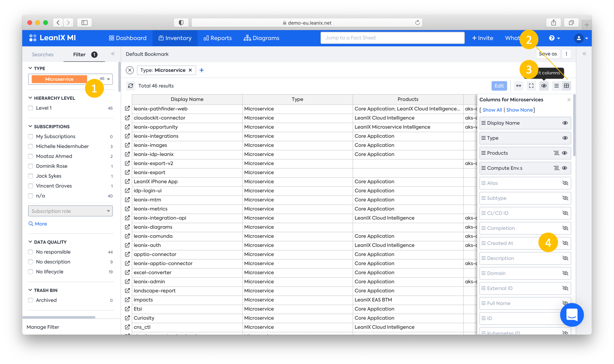The image size is (614, 364).
Task: Hide the Display Name column
Action: point(565,123)
